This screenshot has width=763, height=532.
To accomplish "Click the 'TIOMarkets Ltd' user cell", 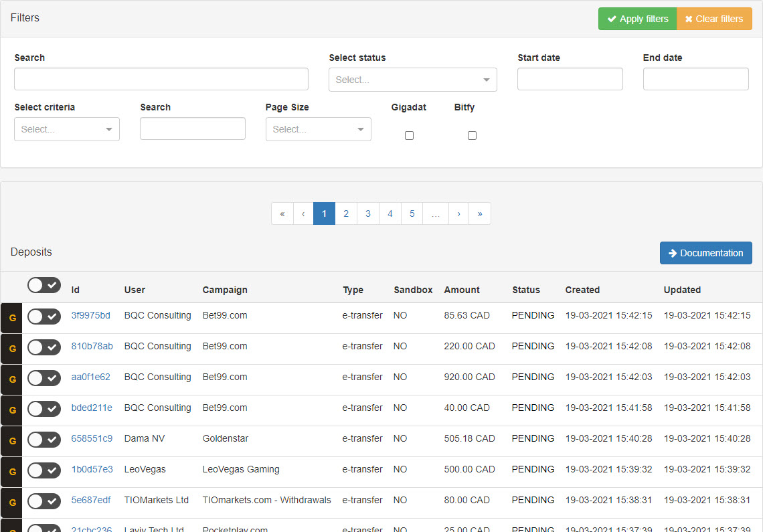I will (156, 499).
